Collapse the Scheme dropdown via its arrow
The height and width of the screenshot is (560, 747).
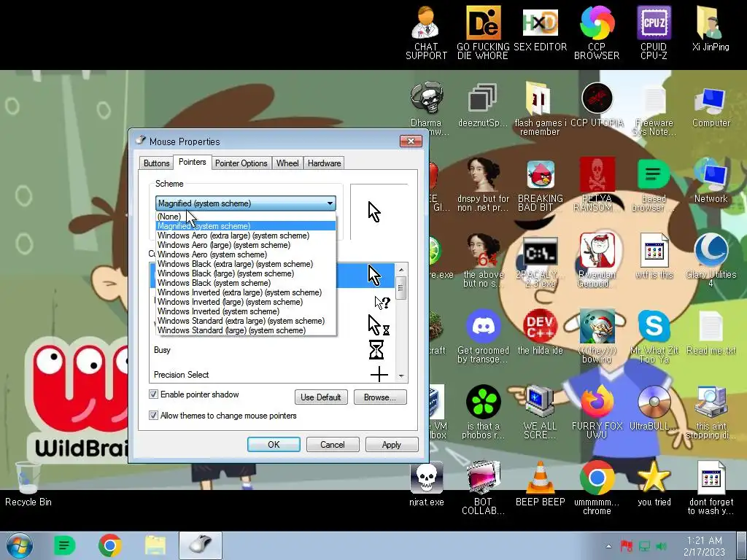tap(330, 203)
